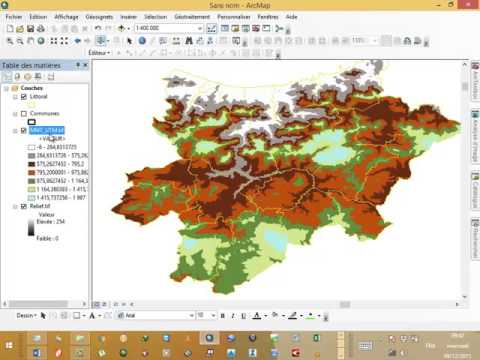Screen dimensions: 480x360
Task: List by drawing order icon
Action: tap(7, 77)
